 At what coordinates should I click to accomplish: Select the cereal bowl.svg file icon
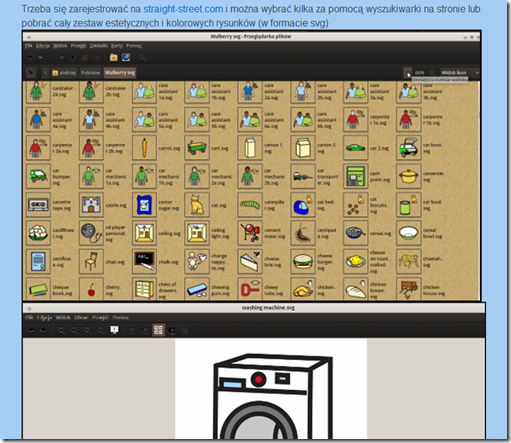click(x=409, y=233)
